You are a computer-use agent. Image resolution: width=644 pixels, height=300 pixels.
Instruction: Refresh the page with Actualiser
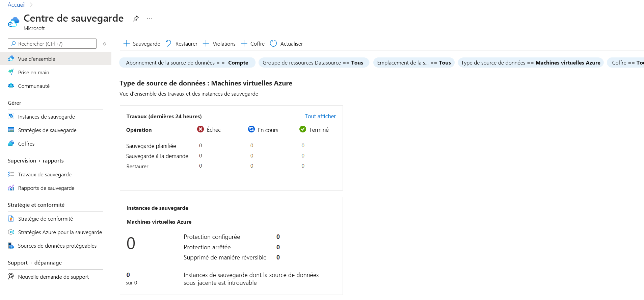[287, 44]
